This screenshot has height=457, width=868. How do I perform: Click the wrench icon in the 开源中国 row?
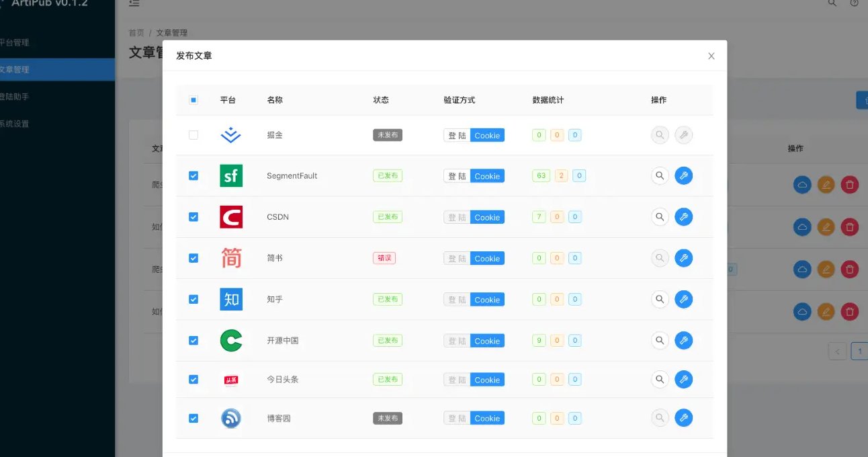click(x=683, y=341)
